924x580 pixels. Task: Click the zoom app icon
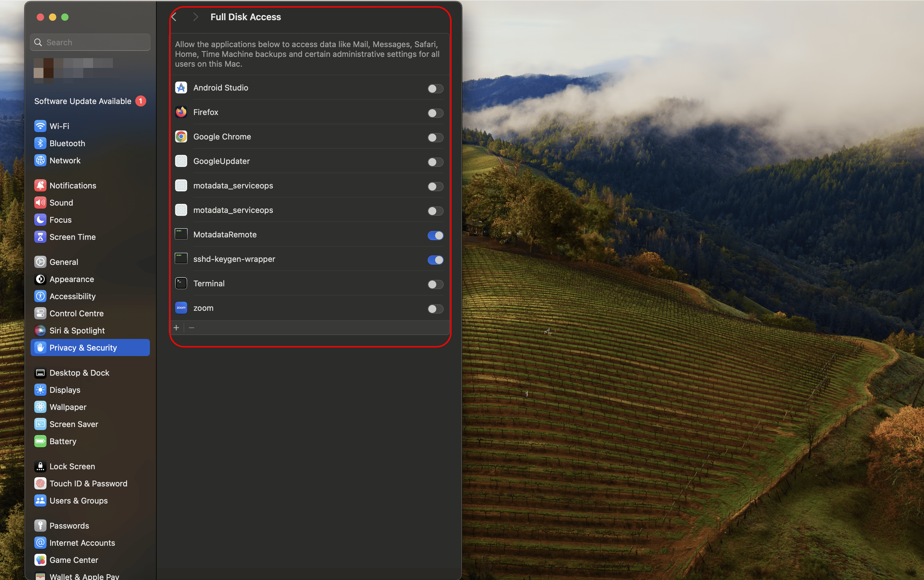181,308
